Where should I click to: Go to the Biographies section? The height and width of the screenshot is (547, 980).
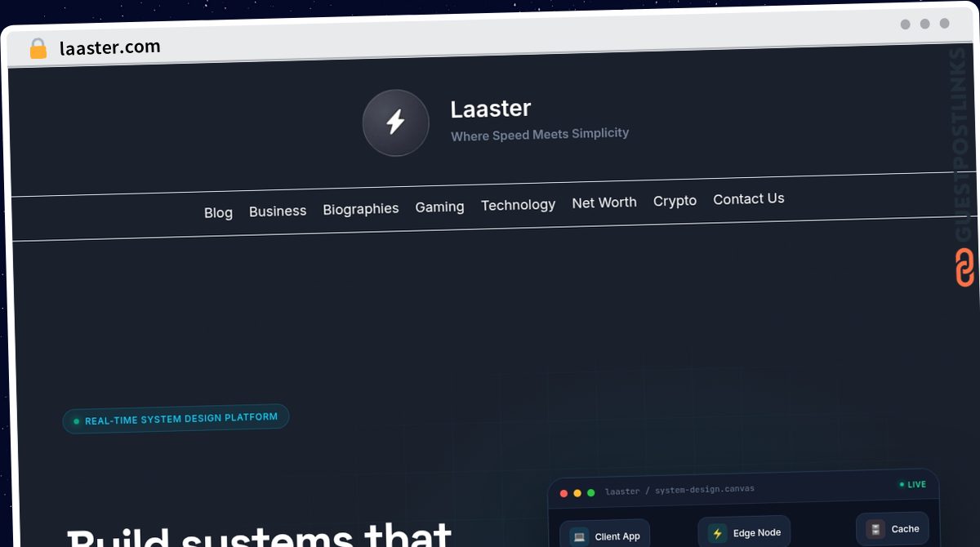coord(361,209)
